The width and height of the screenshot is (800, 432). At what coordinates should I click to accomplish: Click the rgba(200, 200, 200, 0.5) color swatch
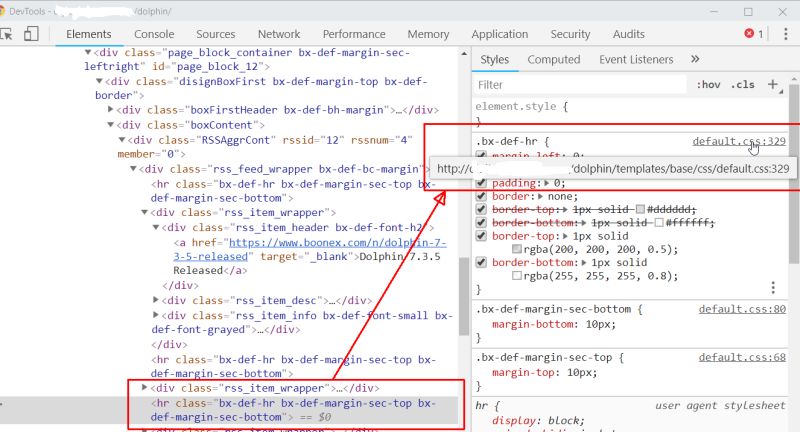(x=517, y=249)
